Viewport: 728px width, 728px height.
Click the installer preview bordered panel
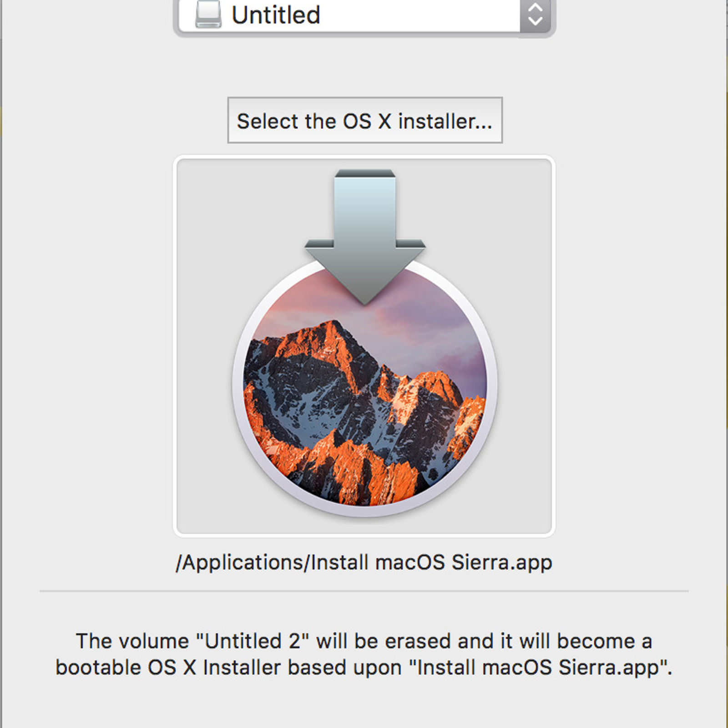(x=364, y=346)
